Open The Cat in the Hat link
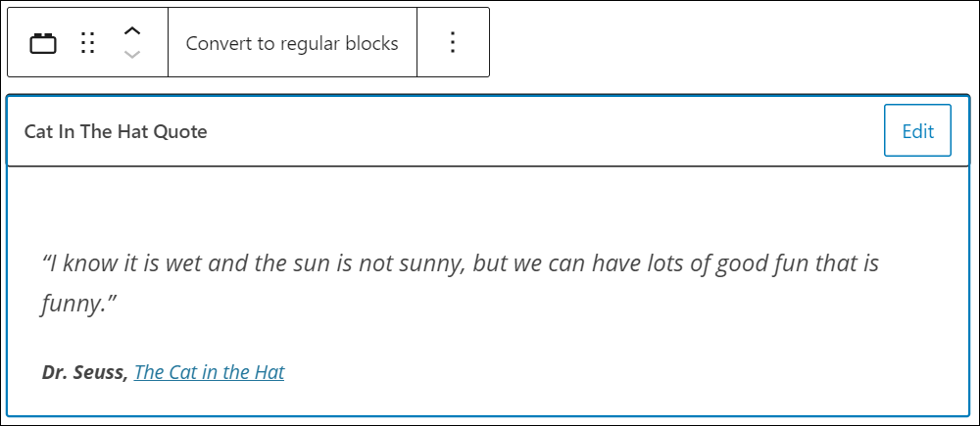This screenshot has width=980, height=426. tap(210, 372)
